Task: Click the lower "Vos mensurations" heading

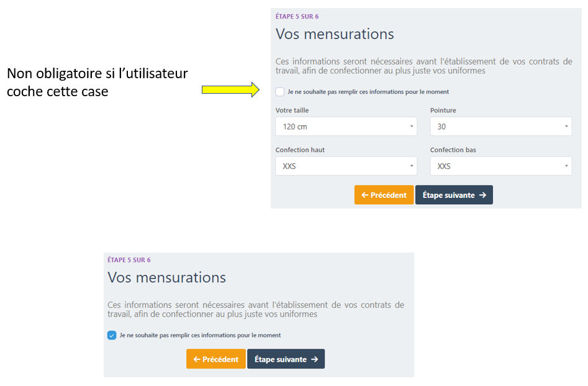Action: click(x=166, y=277)
